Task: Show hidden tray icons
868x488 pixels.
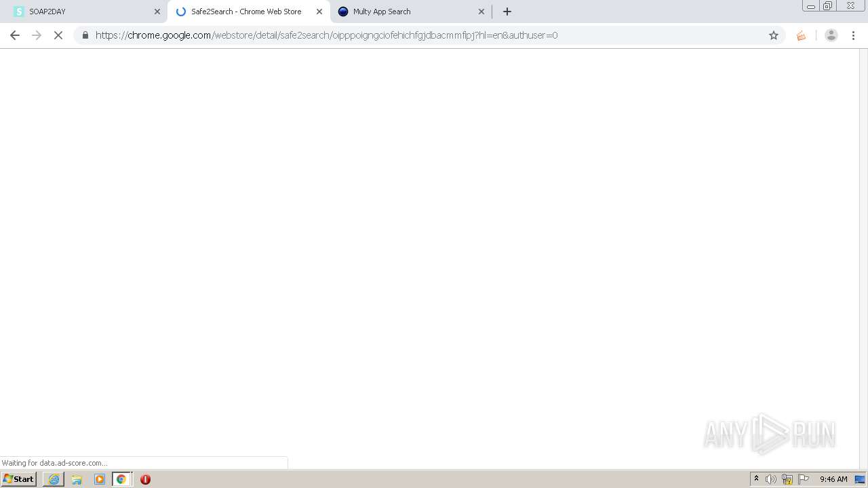Action: tap(756, 479)
